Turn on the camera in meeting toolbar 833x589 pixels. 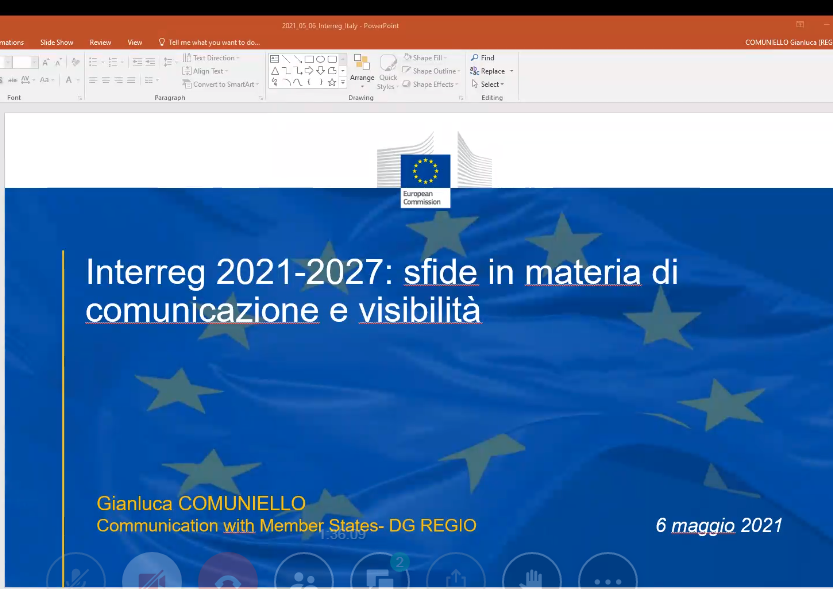[152, 573]
